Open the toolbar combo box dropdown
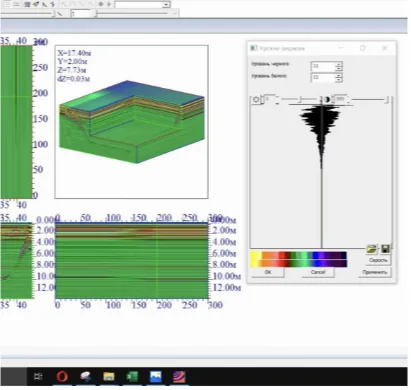411x390 pixels. pos(166,4)
